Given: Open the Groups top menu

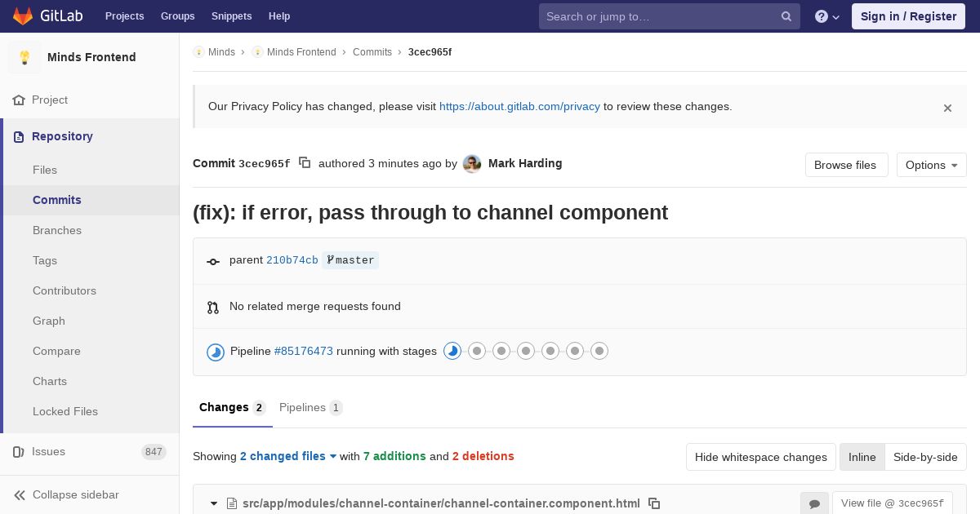Looking at the screenshot, I should pos(177,16).
